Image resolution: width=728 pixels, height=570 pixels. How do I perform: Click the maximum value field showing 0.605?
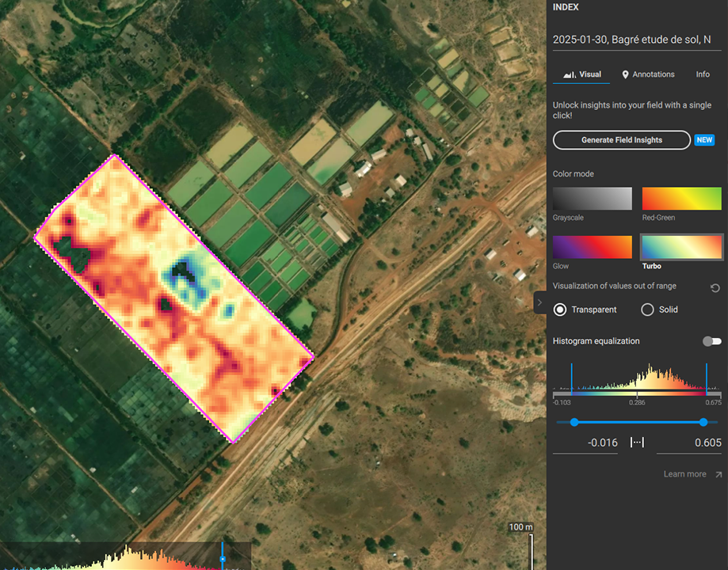[688, 443]
